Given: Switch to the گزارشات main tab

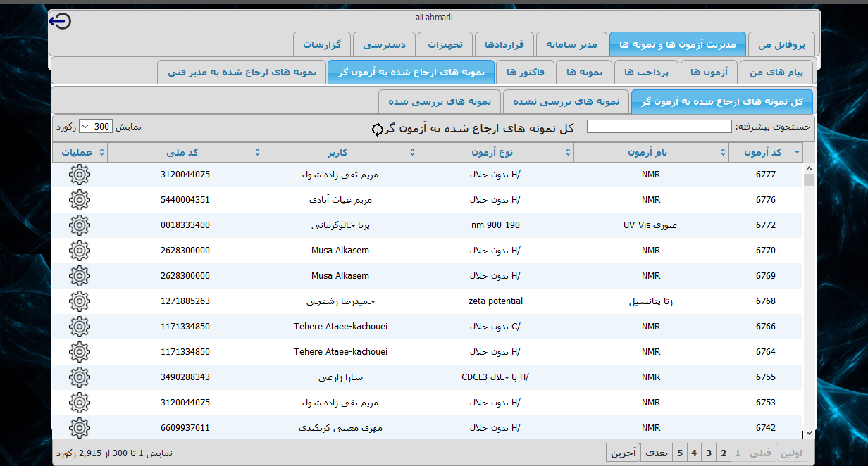Looking at the screenshot, I should [x=322, y=45].
